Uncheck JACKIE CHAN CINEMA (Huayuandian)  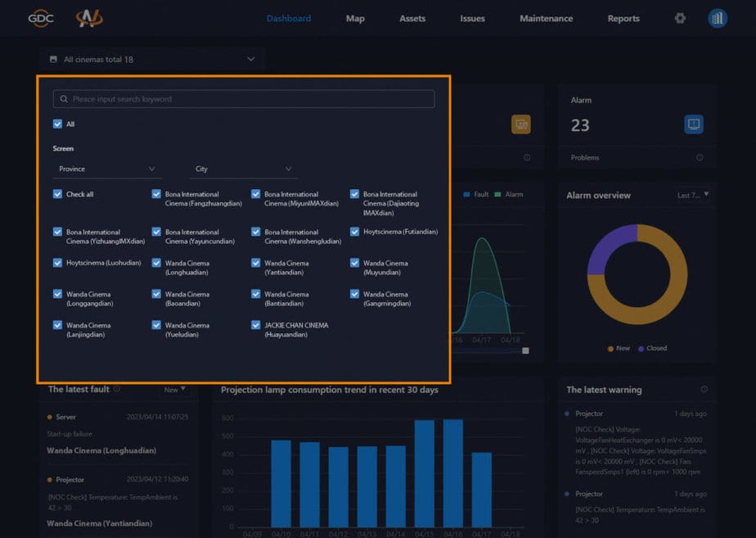tap(255, 325)
